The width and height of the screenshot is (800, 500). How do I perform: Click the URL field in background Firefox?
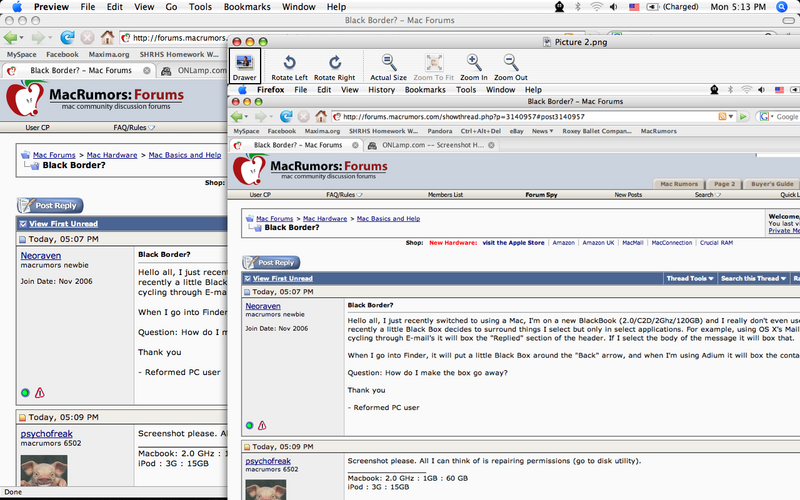pos(173,38)
